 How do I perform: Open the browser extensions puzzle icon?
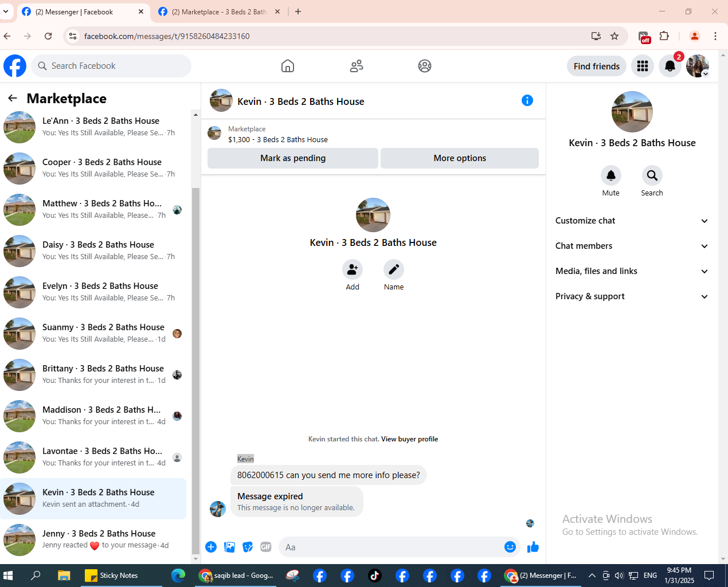coord(664,36)
